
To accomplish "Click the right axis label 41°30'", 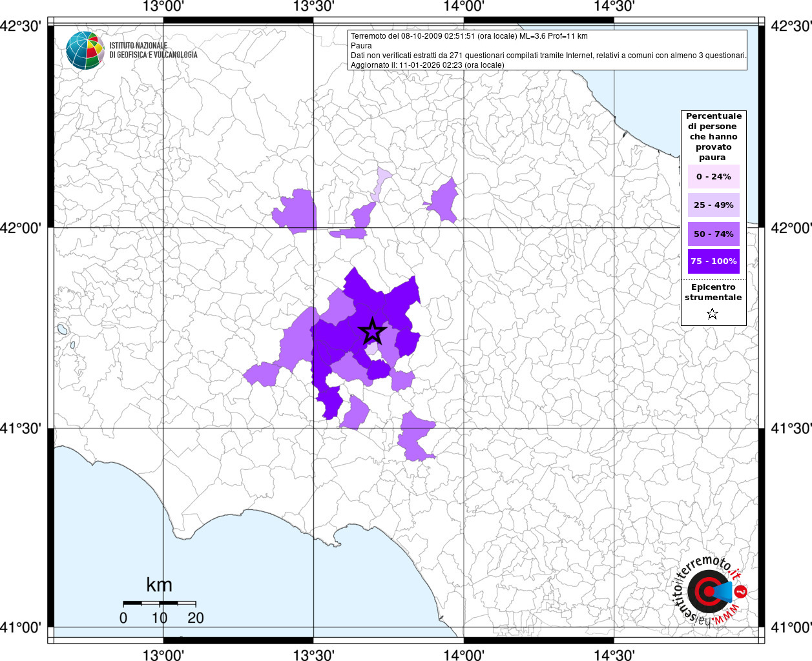I will coord(791,428).
